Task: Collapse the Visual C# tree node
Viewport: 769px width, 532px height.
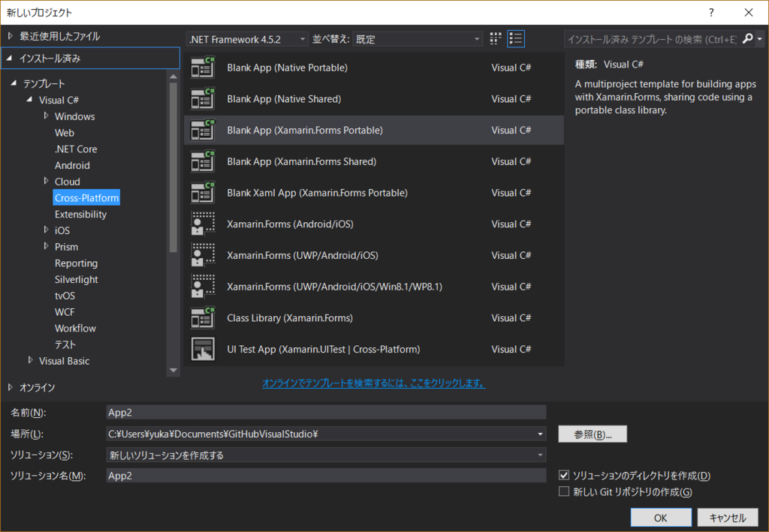Action: [29, 100]
